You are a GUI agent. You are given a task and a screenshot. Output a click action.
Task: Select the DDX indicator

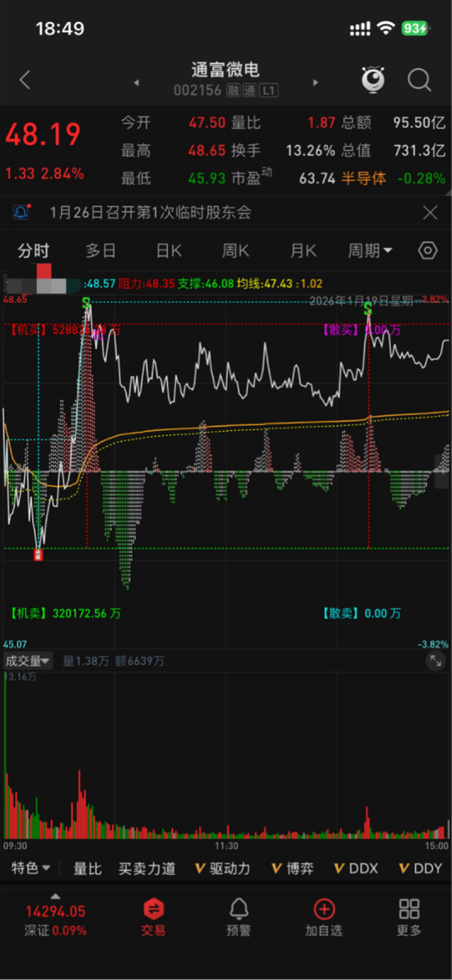(356, 868)
